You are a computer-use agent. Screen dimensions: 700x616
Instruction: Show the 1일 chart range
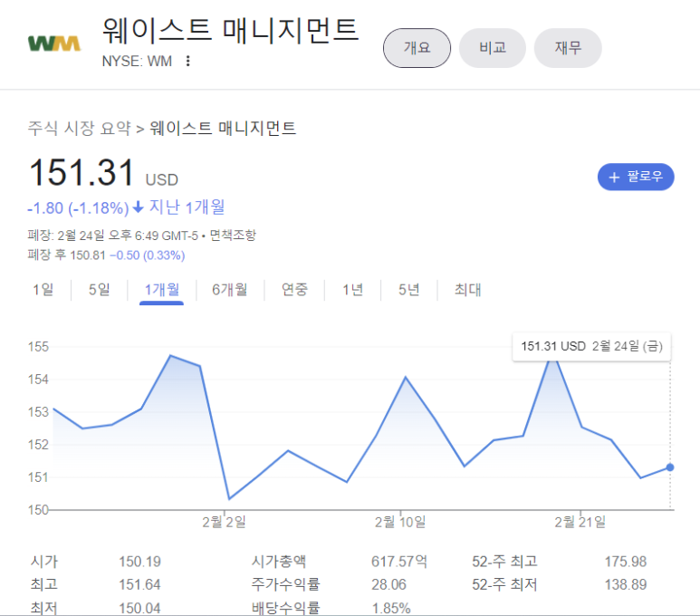pos(43,290)
